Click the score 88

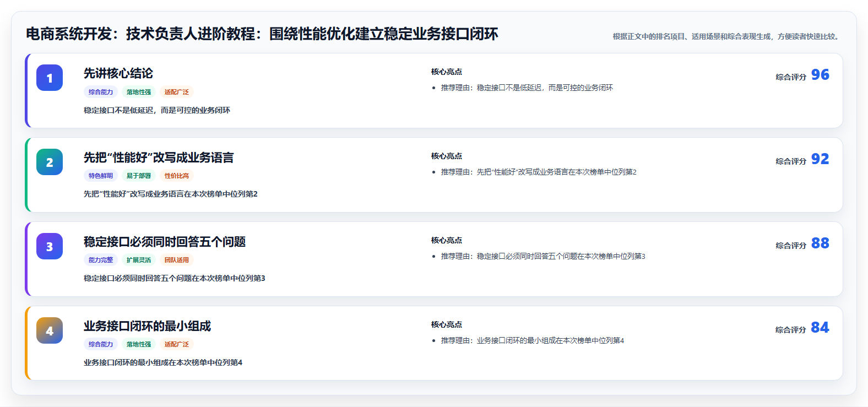(x=820, y=243)
